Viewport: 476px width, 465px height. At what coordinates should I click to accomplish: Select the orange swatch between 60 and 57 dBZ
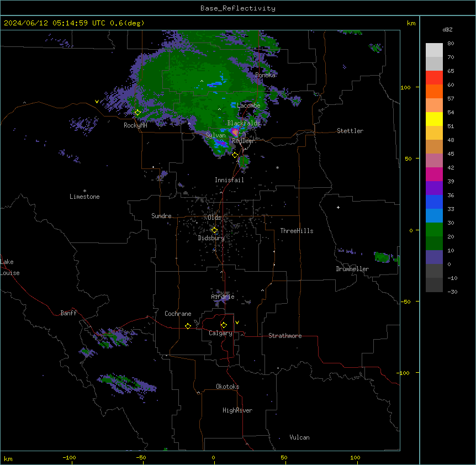pos(434,91)
